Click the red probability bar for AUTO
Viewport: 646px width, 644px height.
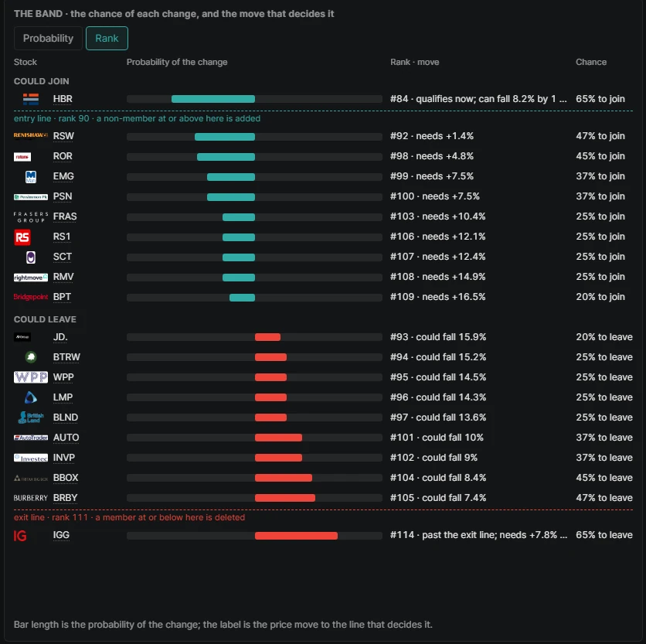point(278,438)
